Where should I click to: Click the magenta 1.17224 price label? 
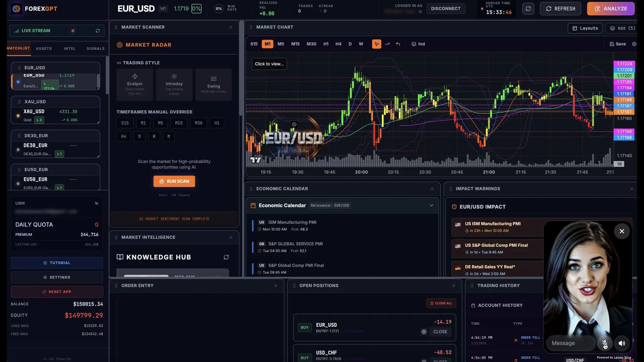coord(624,64)
